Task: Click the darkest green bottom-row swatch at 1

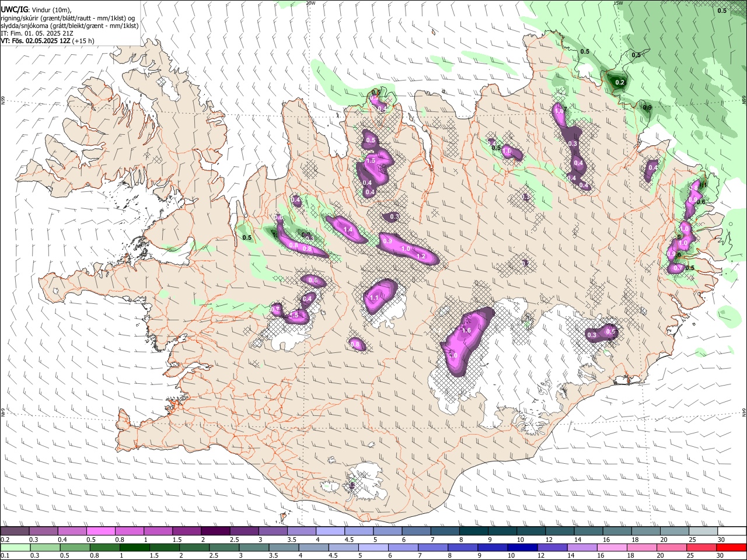Action: pyautogui.click(x=134, y=547)
